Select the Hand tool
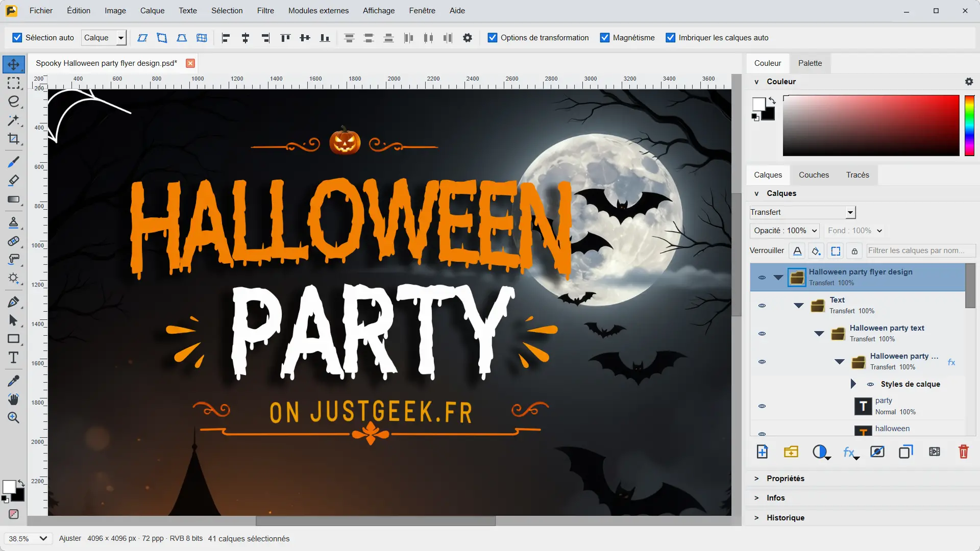980x551 pixels. pos(14,399)
